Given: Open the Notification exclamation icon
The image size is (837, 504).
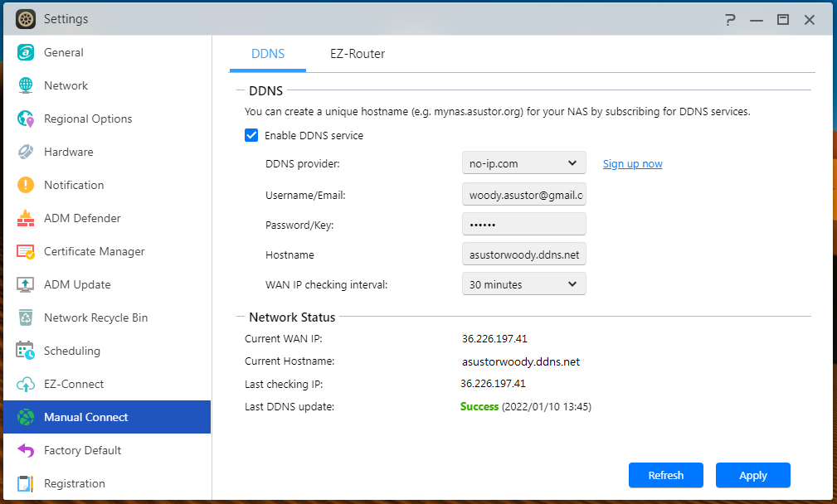Looking at the screenshot, I should [26, 185].
